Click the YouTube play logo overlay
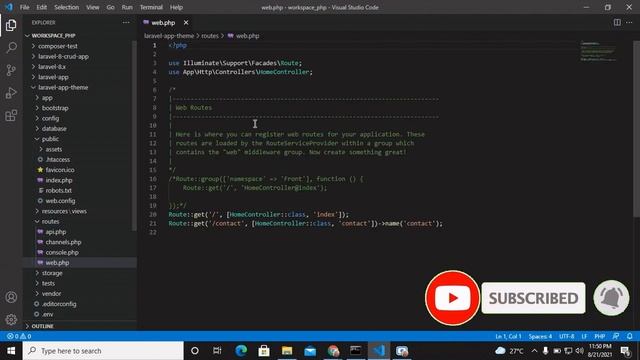This screenshot has width=640, height=360. (x=452, y=298)
